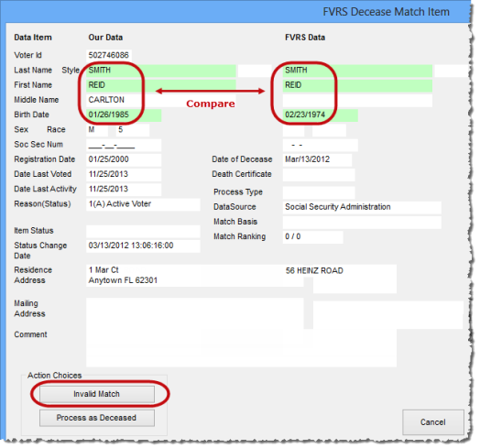This screenshot has width=480, height=448.
Task: Focus the empty Death Certificate field
Action: coord(319,175)
